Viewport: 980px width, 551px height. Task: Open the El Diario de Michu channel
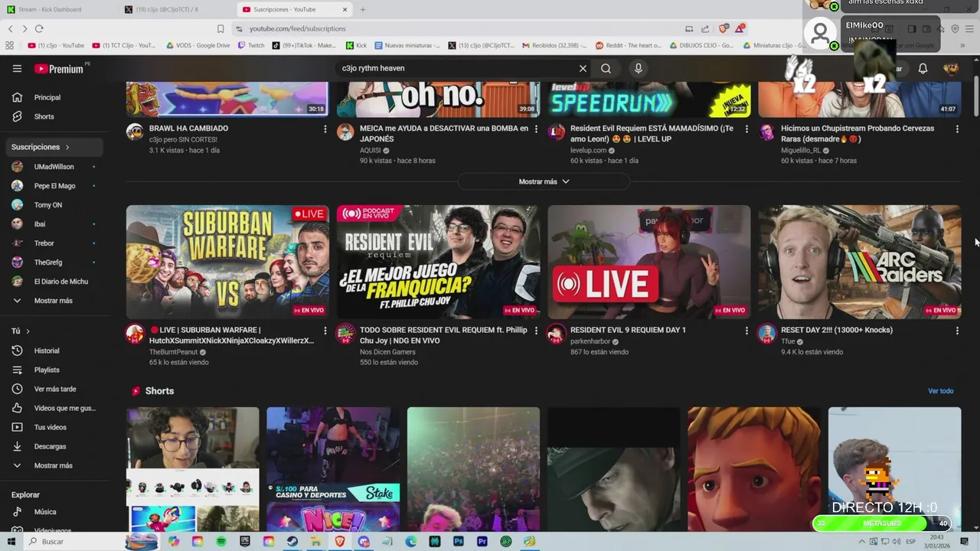pyautogui.click(x=53, y=282)
